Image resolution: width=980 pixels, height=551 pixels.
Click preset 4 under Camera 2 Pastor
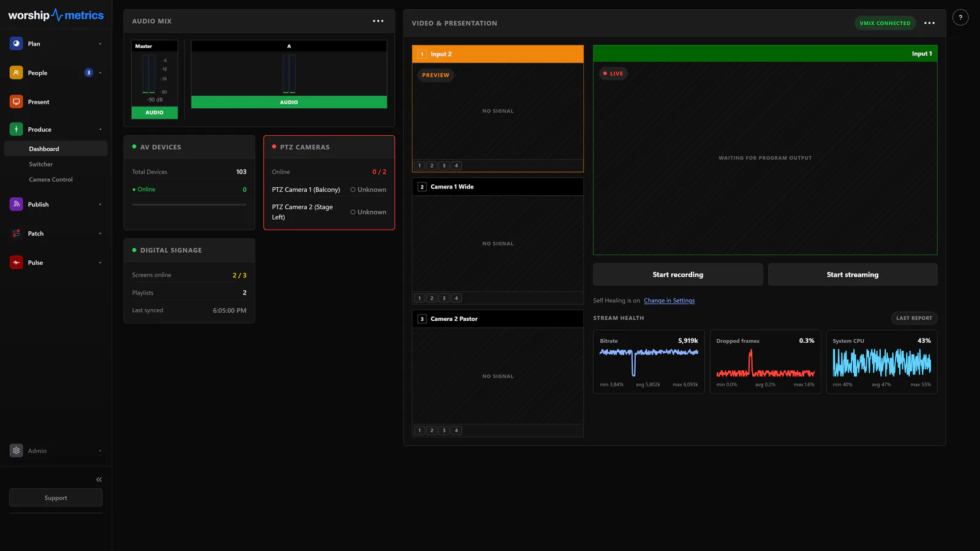pyautogui.click(x=456, y=430)
